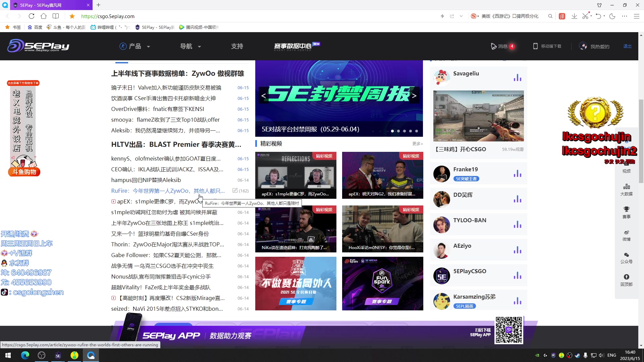Click the browser back arrow
The image size is (644, 362).
(8, 16)
